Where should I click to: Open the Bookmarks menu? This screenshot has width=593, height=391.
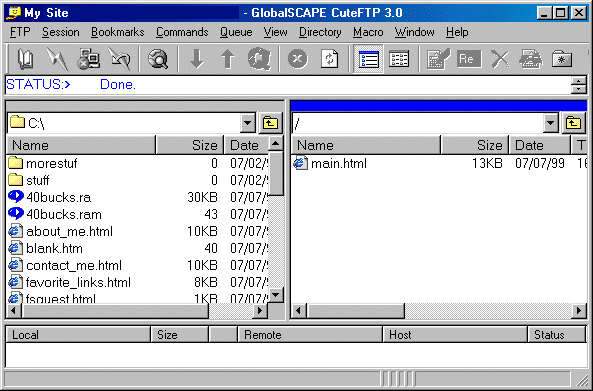(x=118, y=32)
